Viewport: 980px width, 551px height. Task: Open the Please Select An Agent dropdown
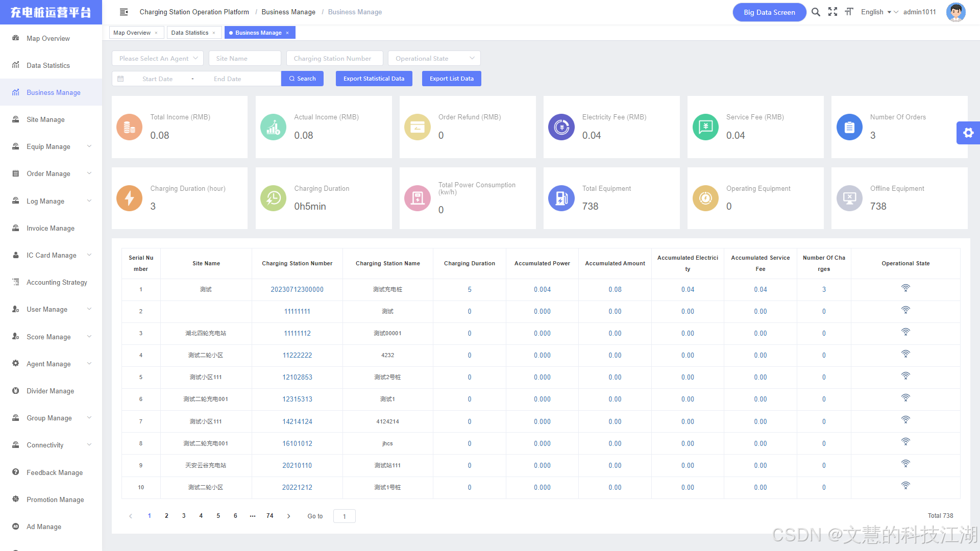157,58
